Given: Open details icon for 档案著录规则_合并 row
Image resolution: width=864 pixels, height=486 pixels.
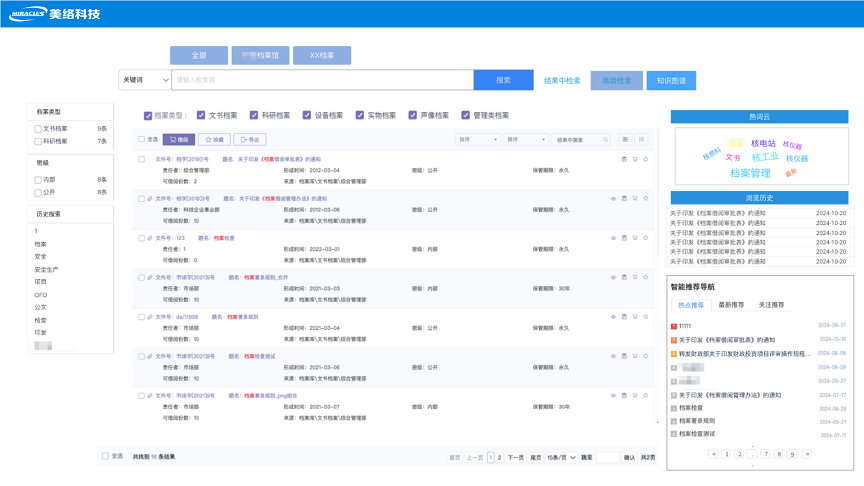Looking at the screenshot, I should click(624, 277).
